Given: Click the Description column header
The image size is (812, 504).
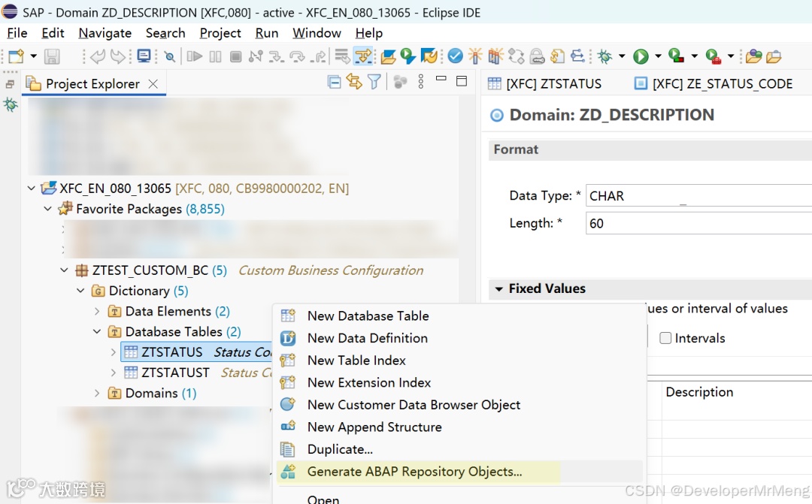Looking at the screenshot, I should coord(699,392).
